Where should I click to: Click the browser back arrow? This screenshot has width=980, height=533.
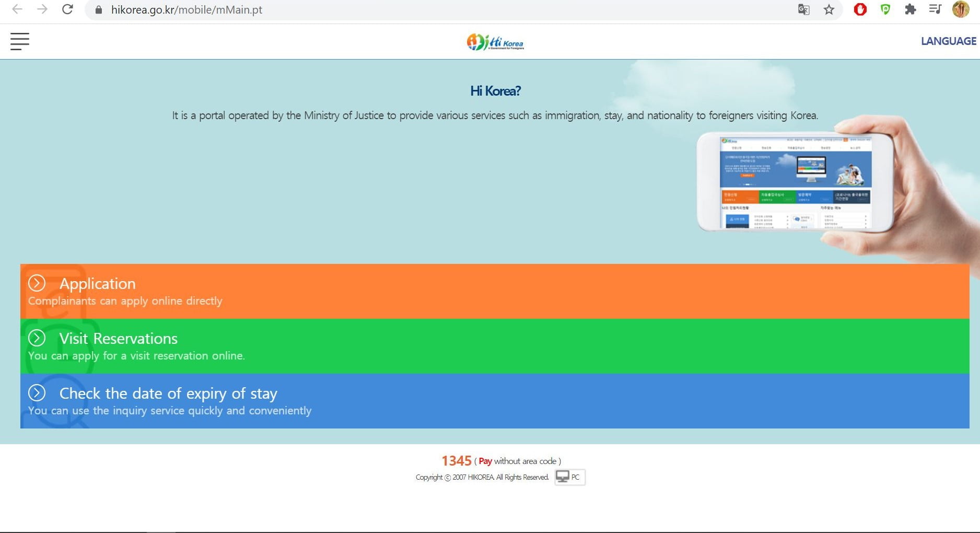click(17, 9)
